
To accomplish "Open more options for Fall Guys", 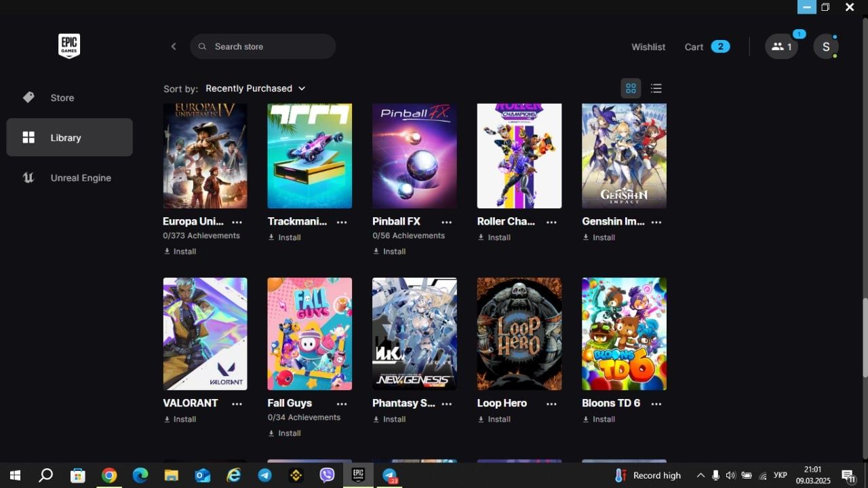I will click(x=342, y=404).
